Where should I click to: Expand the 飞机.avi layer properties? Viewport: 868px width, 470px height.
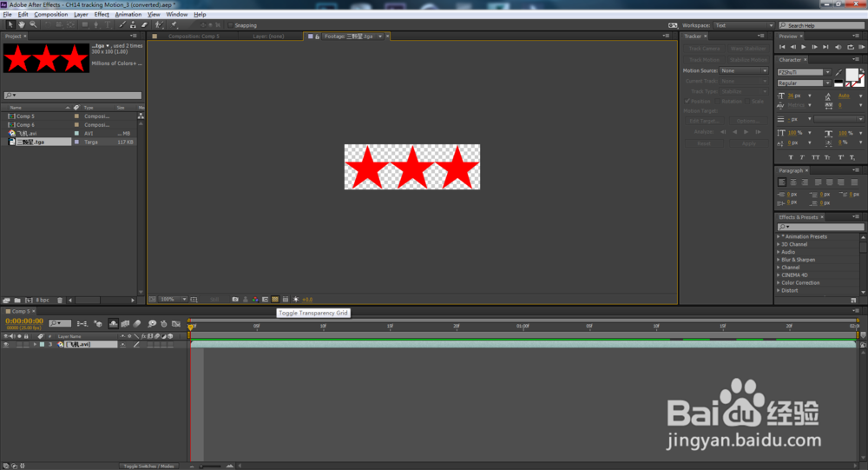[35, 344]
